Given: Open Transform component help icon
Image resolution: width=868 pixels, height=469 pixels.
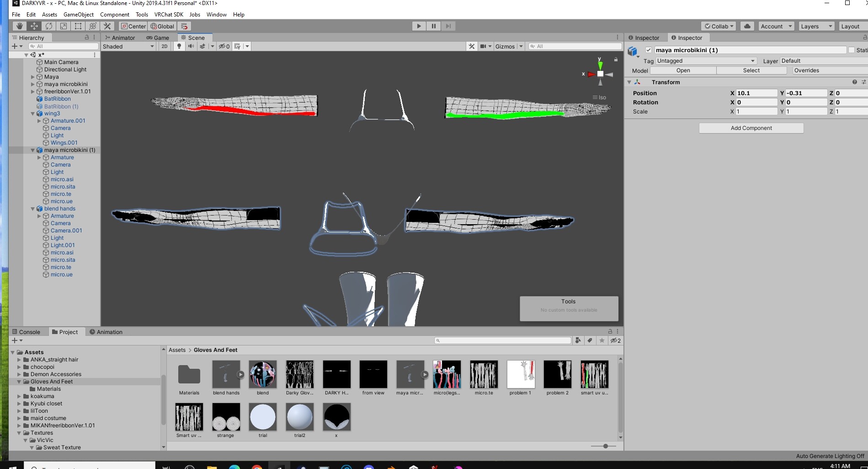Looking at the screenshot, I should (x=854, y=82).
